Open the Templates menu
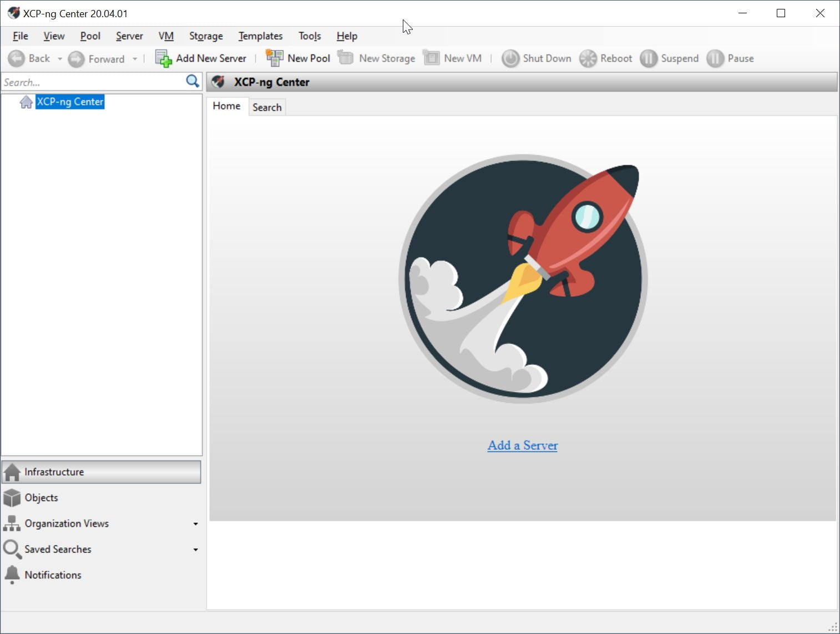Screen dimensions: 840x634 point(260,36)
